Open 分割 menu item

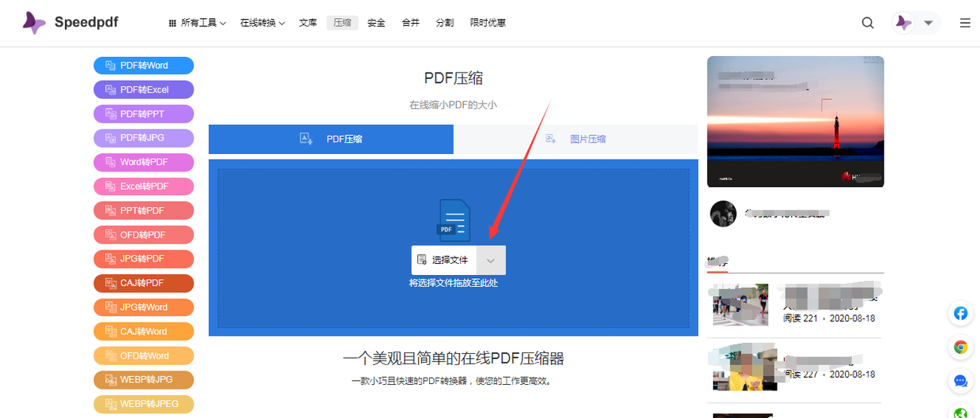point(444,23)
